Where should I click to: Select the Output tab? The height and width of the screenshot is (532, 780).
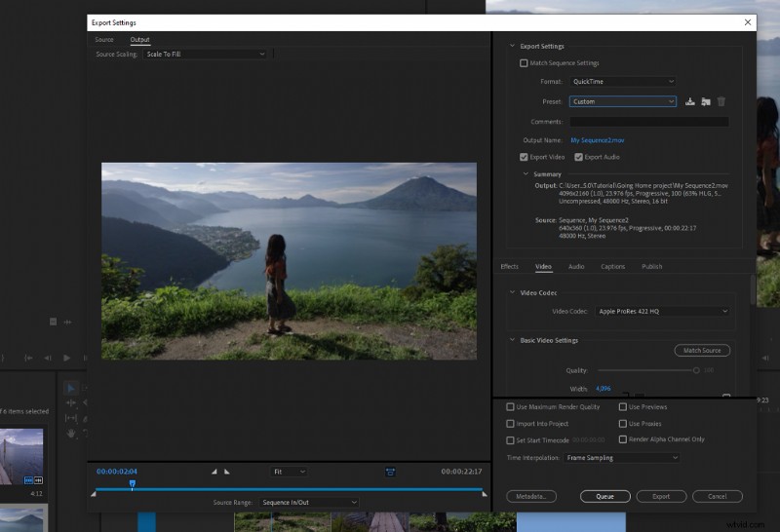(139, 39)
